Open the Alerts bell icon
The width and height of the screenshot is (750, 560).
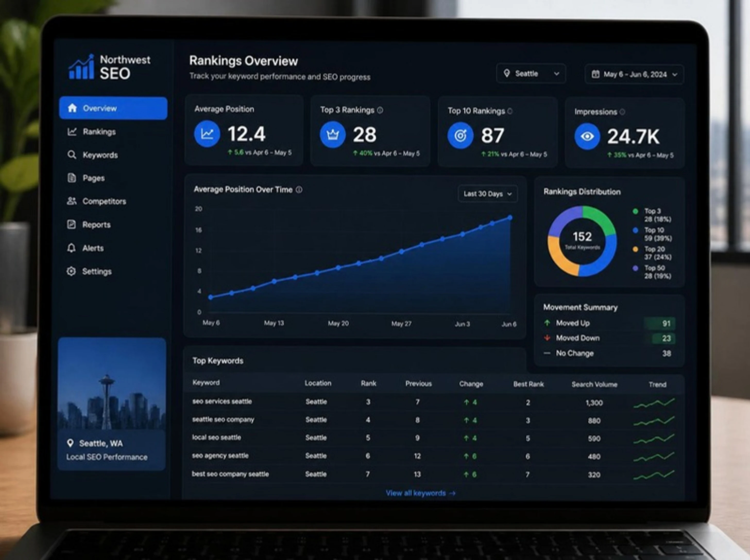[x=71, y=248]
